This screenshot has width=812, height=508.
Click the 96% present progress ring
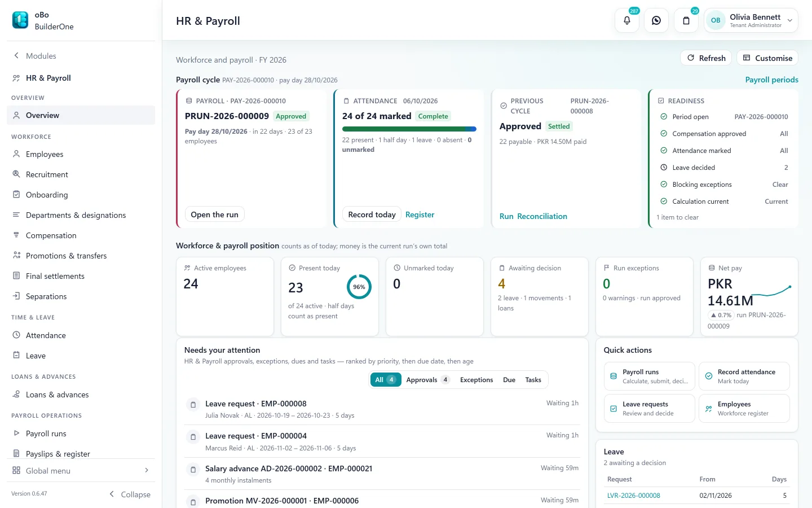pyautogui.click(x=359, y=287)
